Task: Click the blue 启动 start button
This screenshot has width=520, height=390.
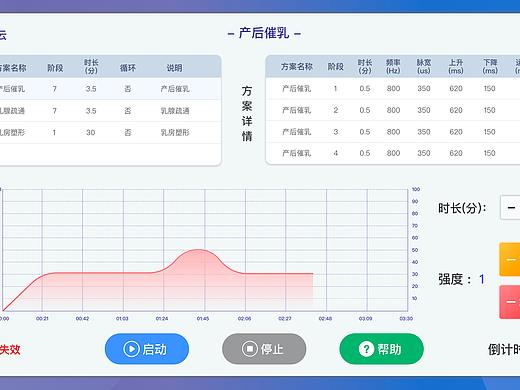Action: pyautogui.click(x=147, y=349)
